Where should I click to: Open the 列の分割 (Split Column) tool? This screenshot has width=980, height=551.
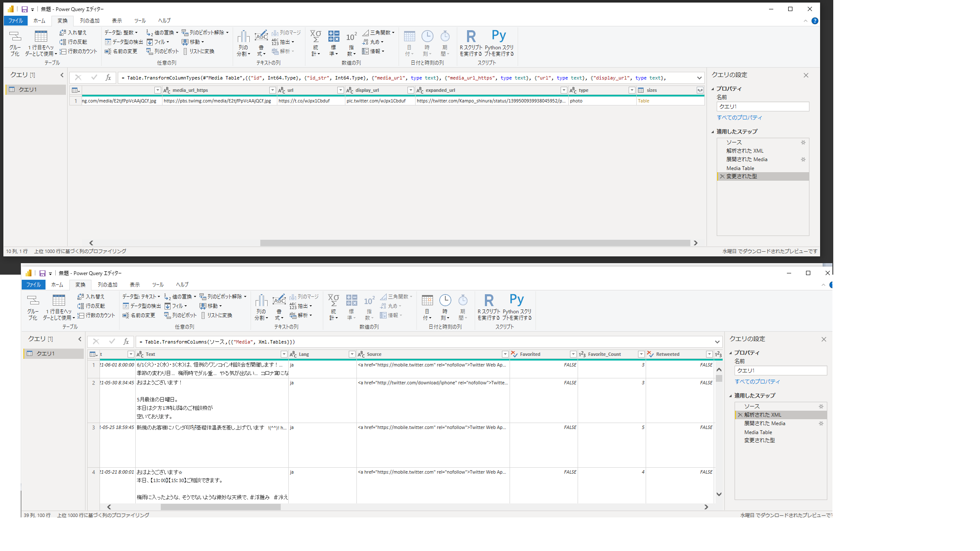click(x=243, y=43)
